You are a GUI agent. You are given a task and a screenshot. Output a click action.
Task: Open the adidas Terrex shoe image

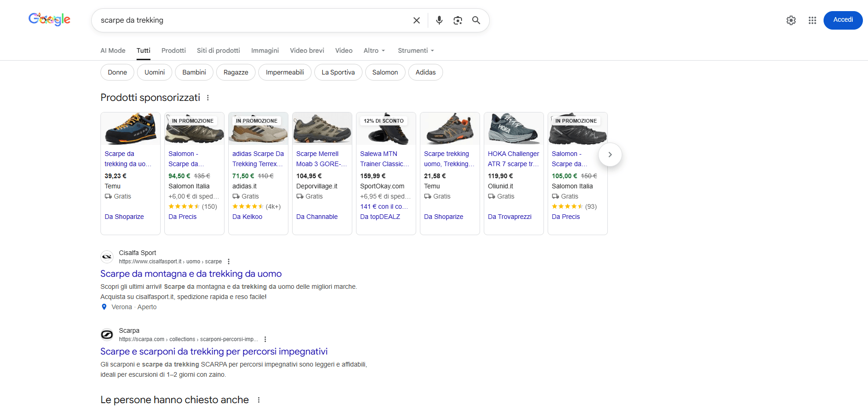(x=258, y=129)
